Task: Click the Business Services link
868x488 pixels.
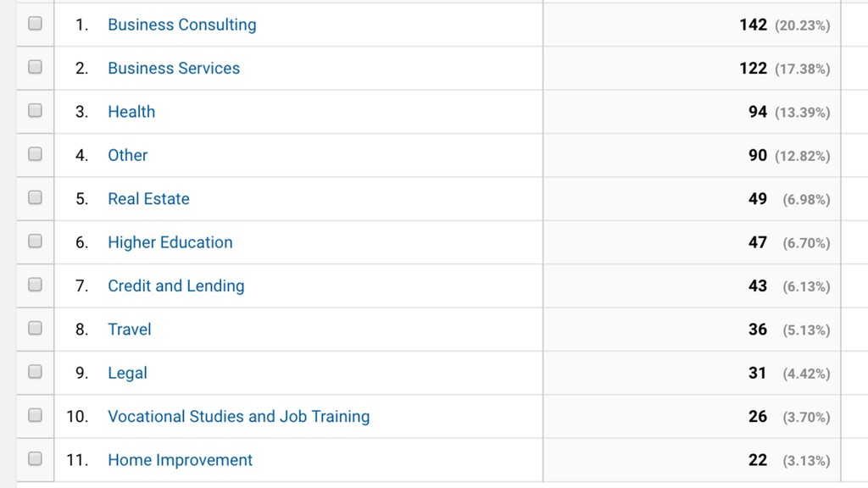Action: [x=174, y=68]
